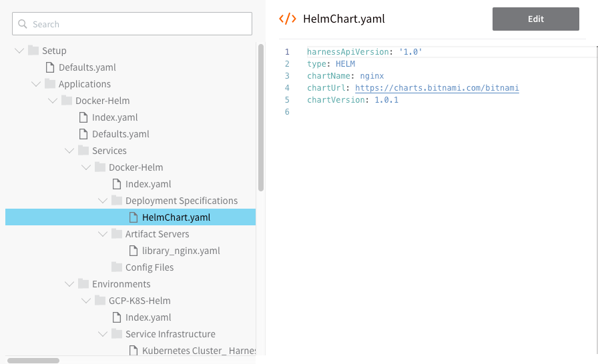The height and width of the screenshot is (364, 598).
Task: Click the Service Infrastructure folder icon
Action: click(x=117, y=334)
